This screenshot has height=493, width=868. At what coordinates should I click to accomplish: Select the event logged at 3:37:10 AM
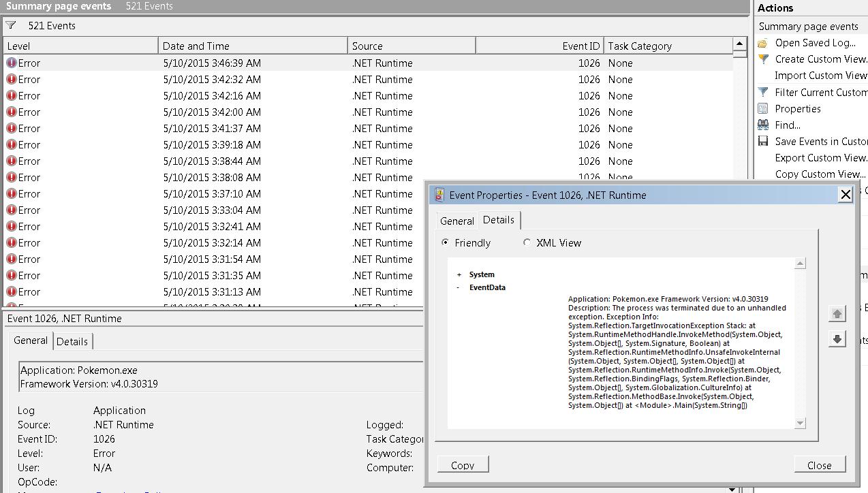point(214,193)
